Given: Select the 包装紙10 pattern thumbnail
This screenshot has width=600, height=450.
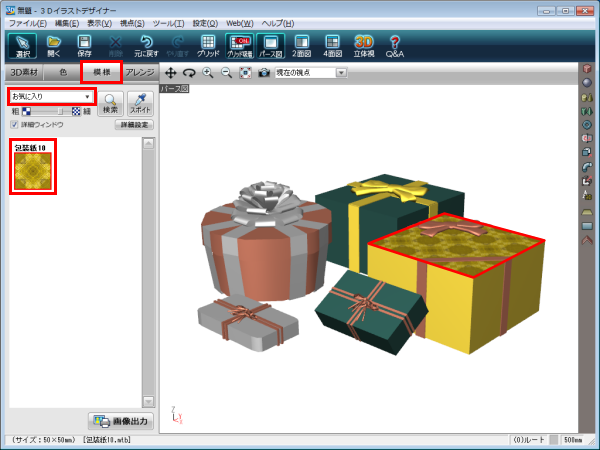Looking at the screenshot, I should 33,171.
